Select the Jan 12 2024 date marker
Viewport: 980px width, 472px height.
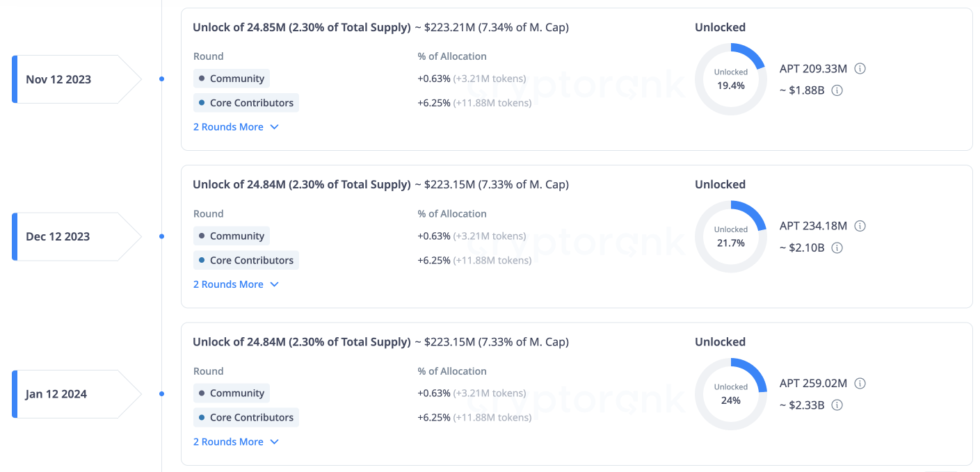pyautogui.click(x=77, y=394)
